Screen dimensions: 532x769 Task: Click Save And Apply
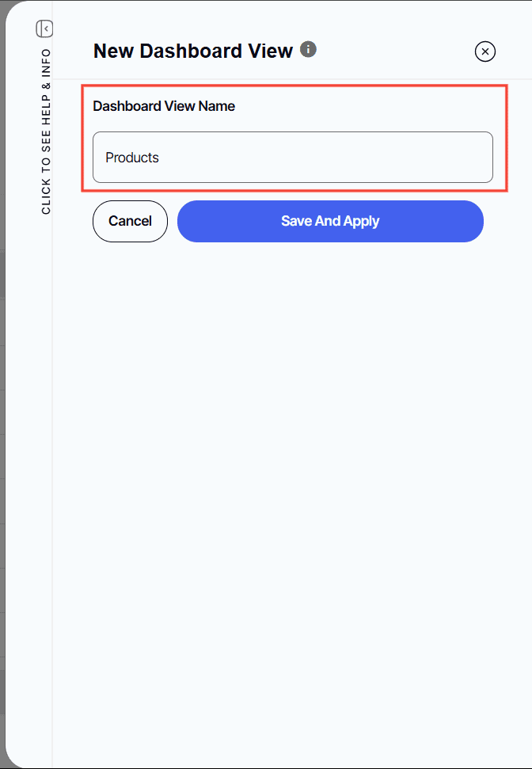[330, 221]
